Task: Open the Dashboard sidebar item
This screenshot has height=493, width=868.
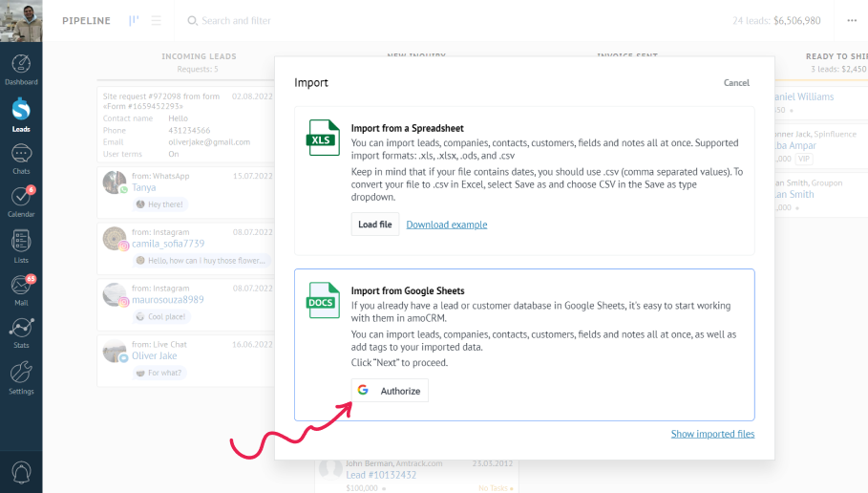Action: pyautogui.click(x=21, y=70)
